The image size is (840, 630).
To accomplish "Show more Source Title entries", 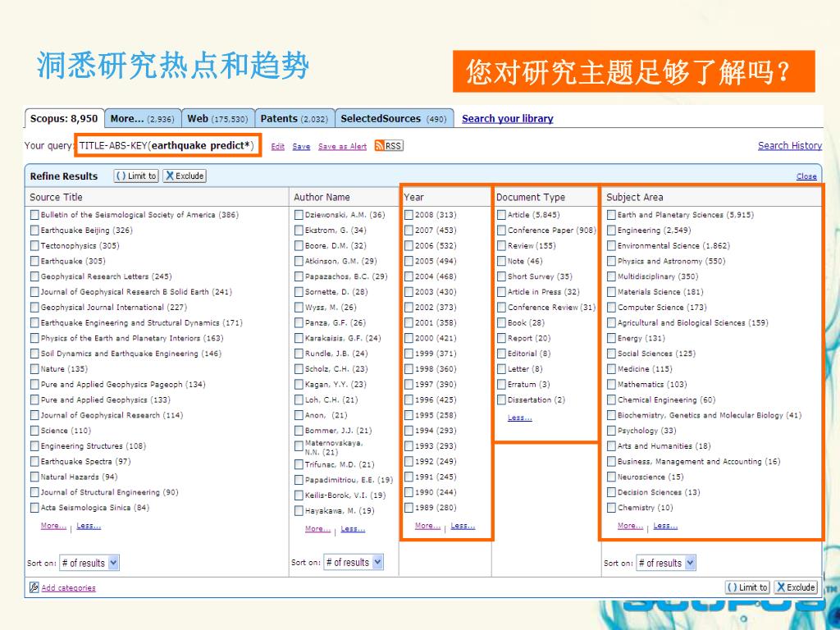I will click(53, 526).
